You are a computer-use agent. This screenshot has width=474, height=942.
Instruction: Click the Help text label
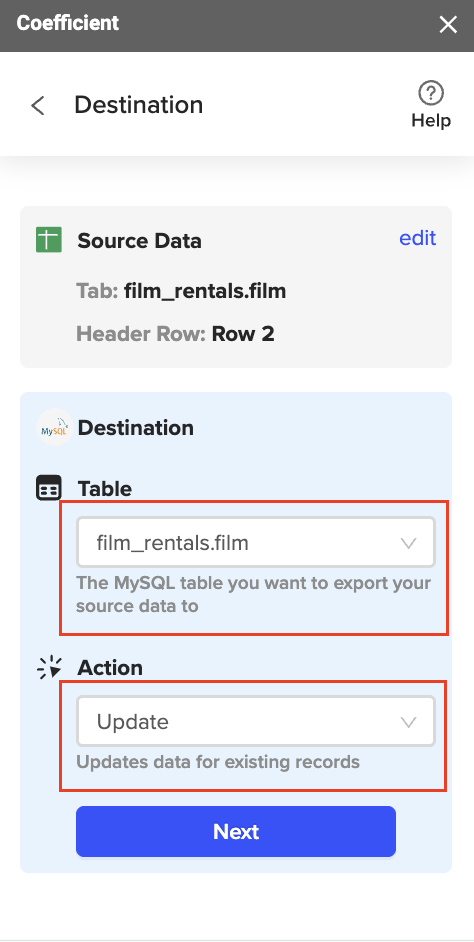431,120
